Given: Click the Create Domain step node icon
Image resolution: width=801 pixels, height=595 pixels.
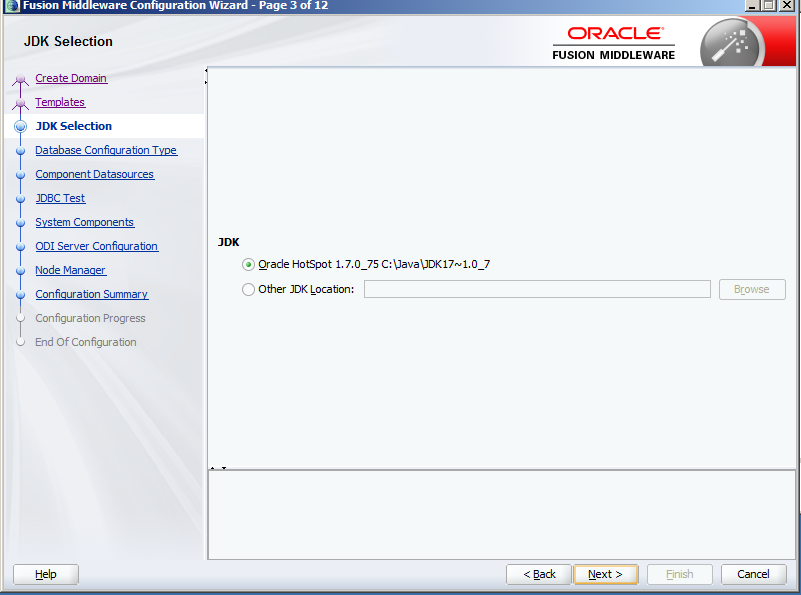Looking at the screenshot, I should click(x=20, y=80).
